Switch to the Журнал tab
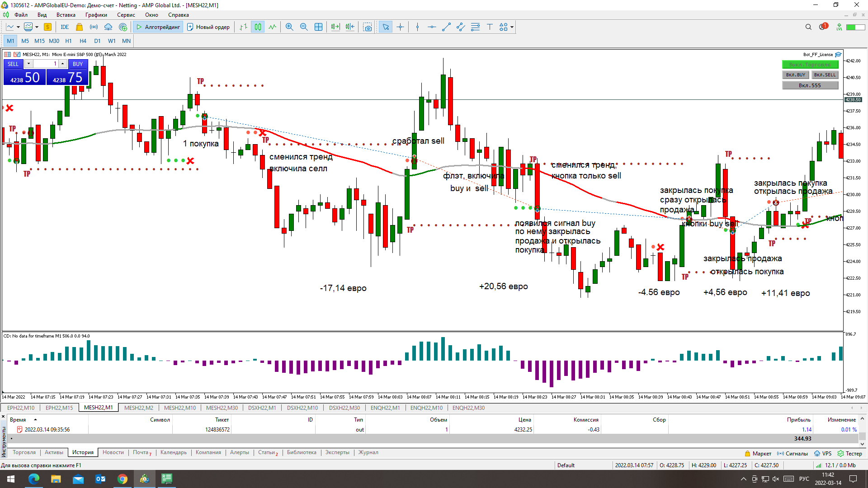Image resolution: width=868 pixels, height=488 pixels. (x=368, y=452)
